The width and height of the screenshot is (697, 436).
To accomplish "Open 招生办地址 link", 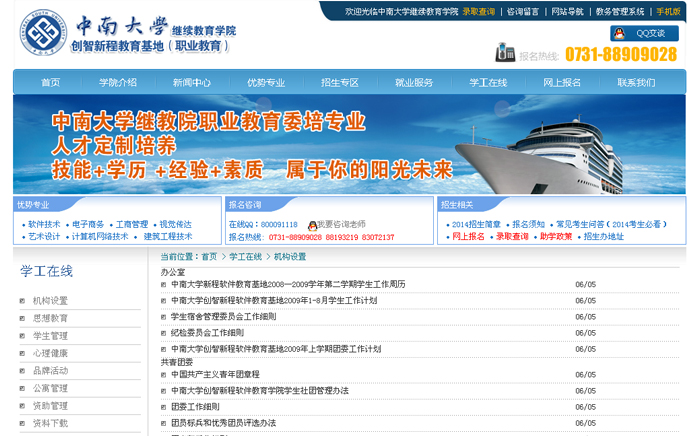I will pyautogui.click(x=604, y=236).
